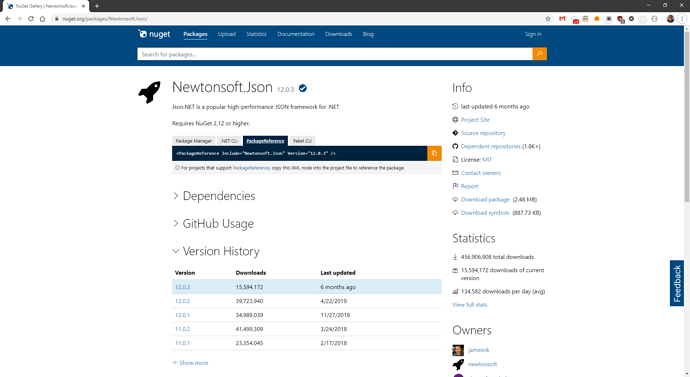The image size is (690, 377).
Task: Click the user profile avatar in Chrome toolbar
Action: [670, 18]
